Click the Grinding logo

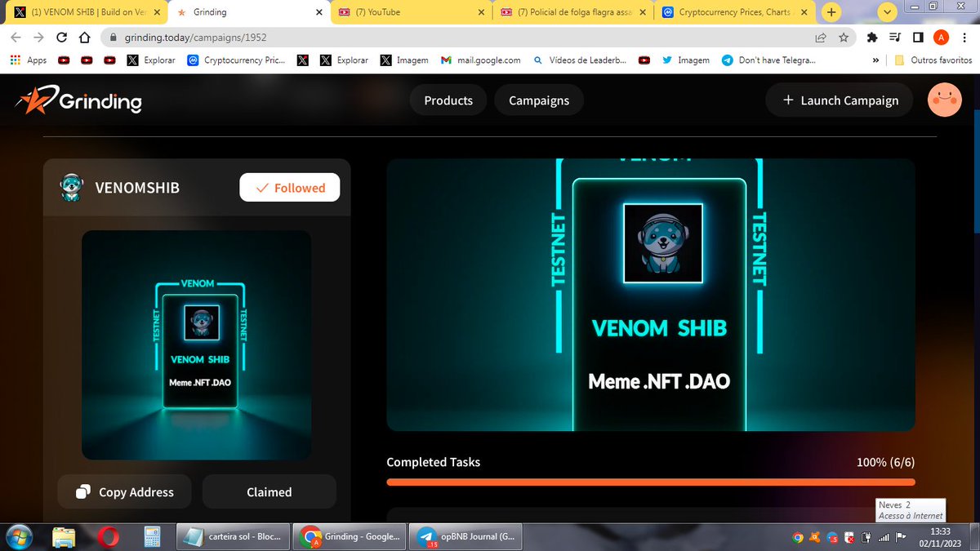pyautogui.click(x=78, y=100)
